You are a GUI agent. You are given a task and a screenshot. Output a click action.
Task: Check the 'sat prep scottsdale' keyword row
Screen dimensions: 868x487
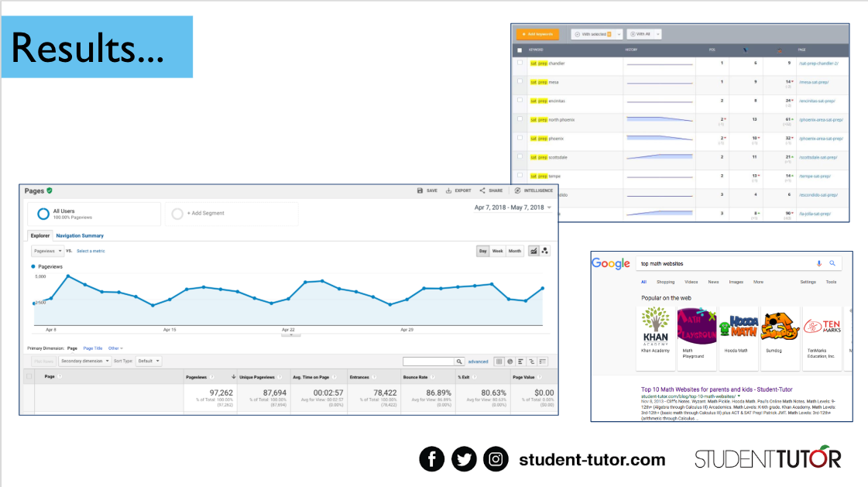click(520, 156)
